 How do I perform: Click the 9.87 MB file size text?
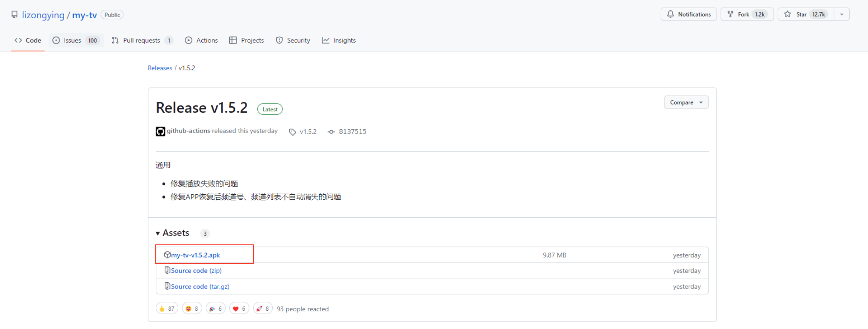554,255
